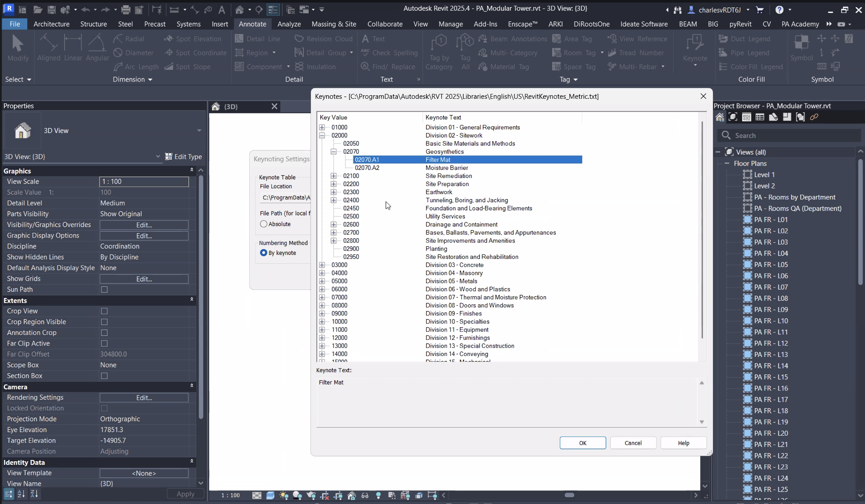Open the Architecture ribbon tab
Viewport: 865px width, 504px height.
coord(52,24)
